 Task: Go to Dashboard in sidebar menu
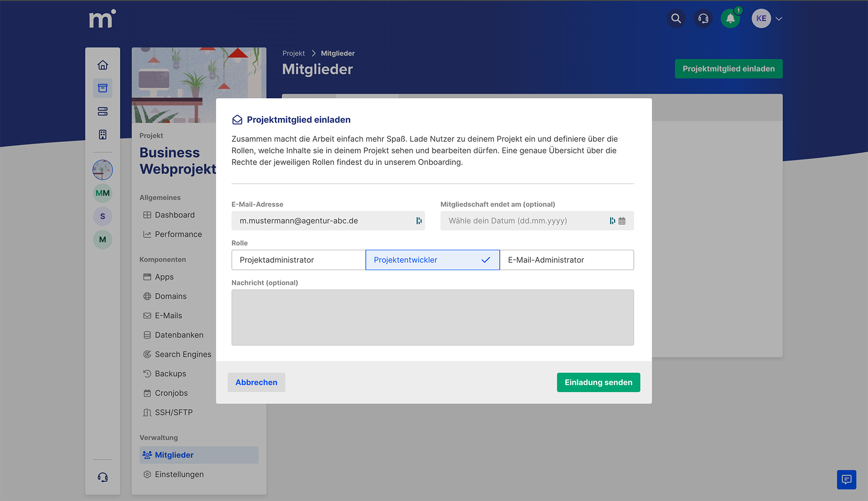175,215
